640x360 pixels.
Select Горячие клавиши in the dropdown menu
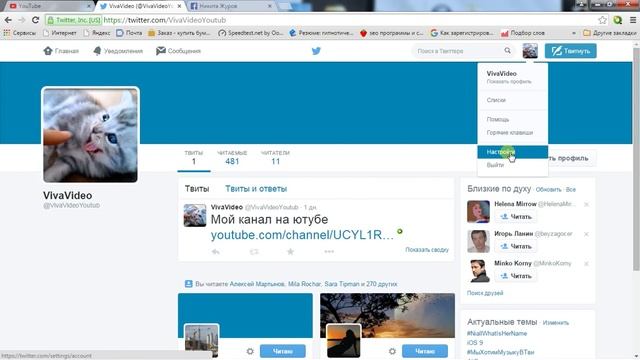(x=513, y=133)
